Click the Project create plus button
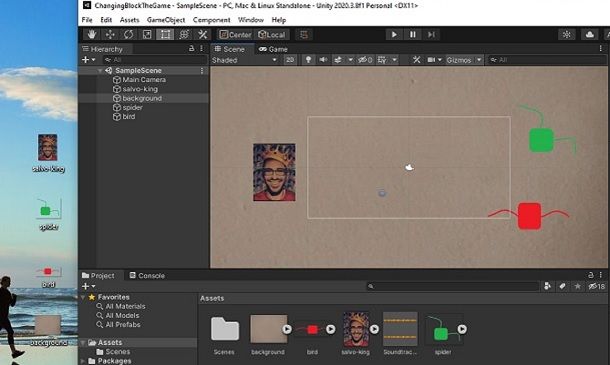610x365 pixels. tap(88, 286)
